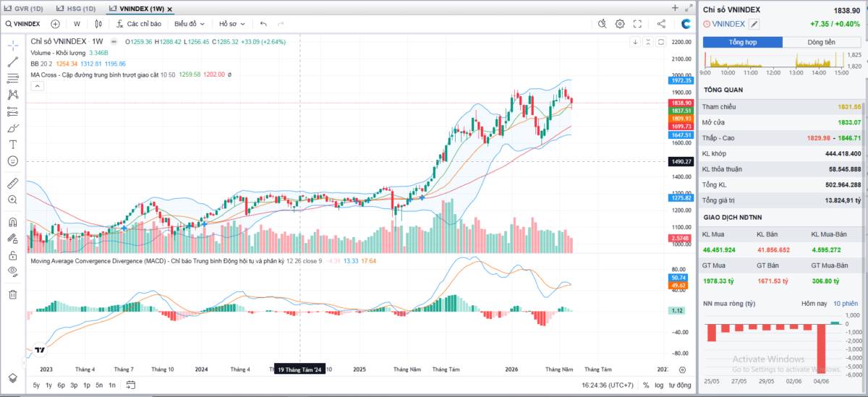Viewport: 868px width, 397px height.
Task: Toggle lock all drawing tools
Action: (12, 255)
